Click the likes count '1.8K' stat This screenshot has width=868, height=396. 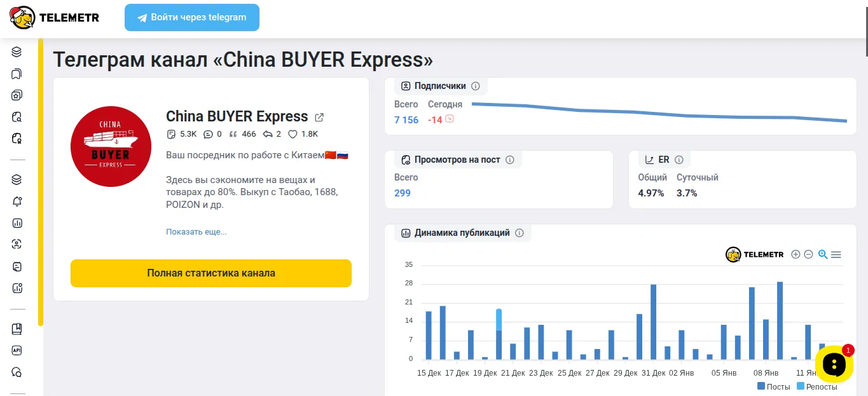[303, 134]
